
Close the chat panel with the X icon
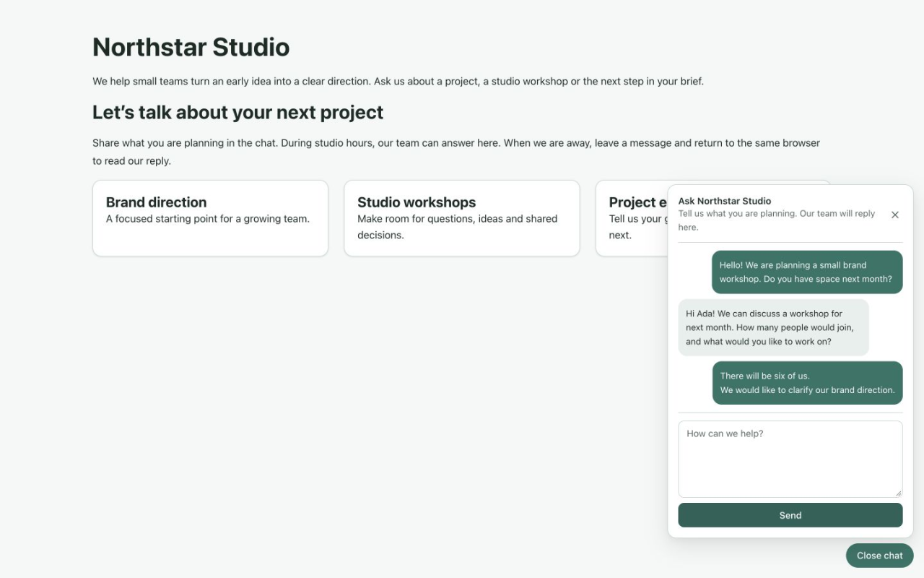(x=895, y=215)
